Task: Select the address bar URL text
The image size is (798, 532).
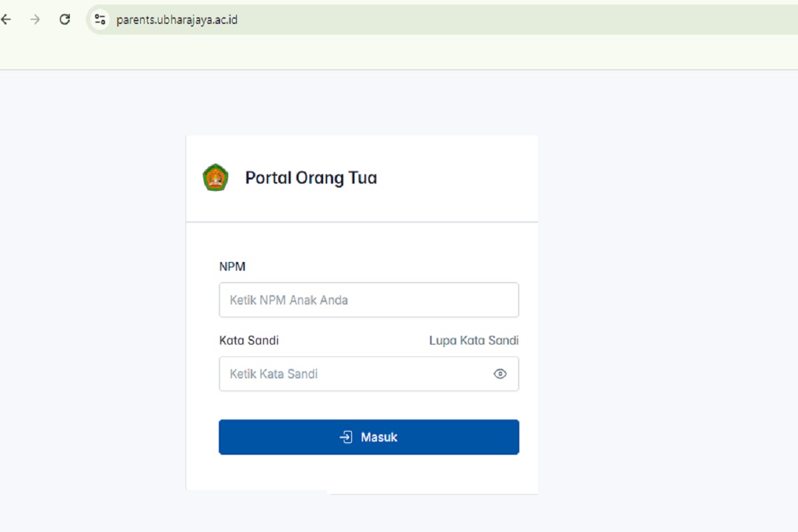Action: click(178, 19)
